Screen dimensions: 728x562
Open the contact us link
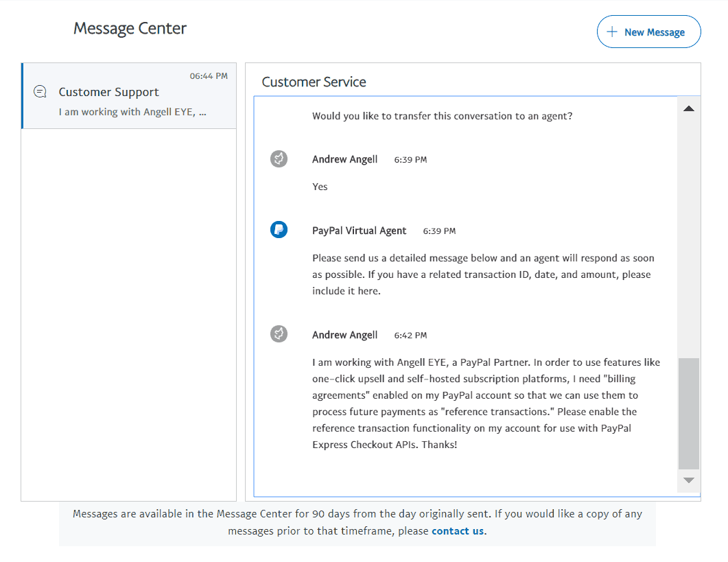[458, 531]
